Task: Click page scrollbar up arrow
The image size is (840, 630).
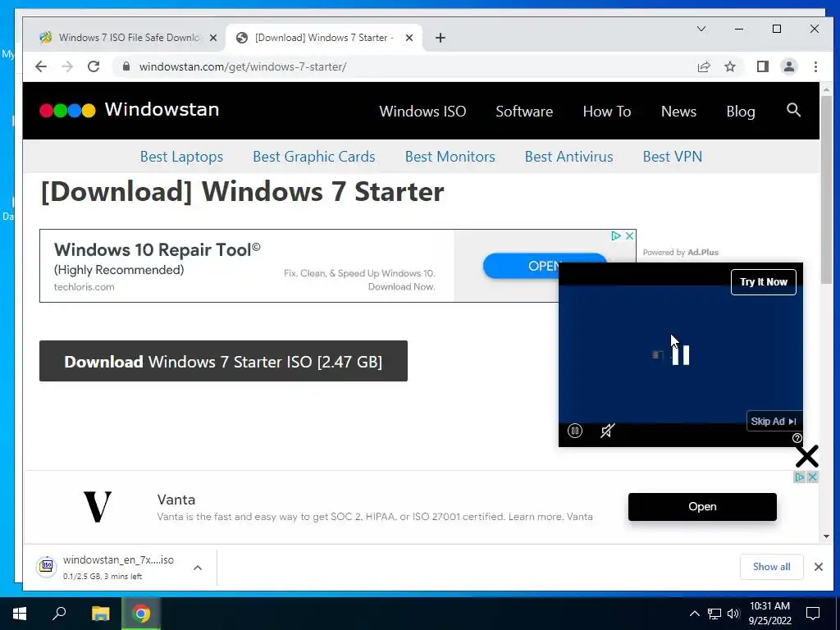Action: point(826,89)
